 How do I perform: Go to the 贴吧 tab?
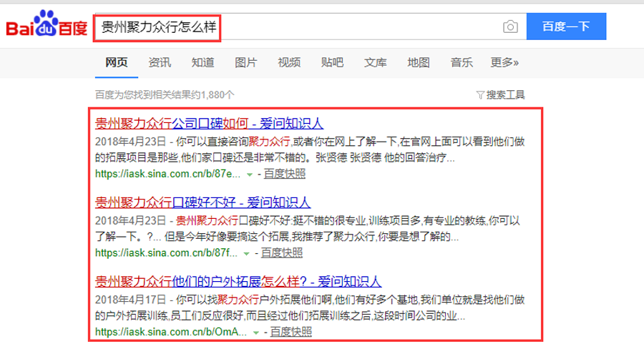pos(332,62)
